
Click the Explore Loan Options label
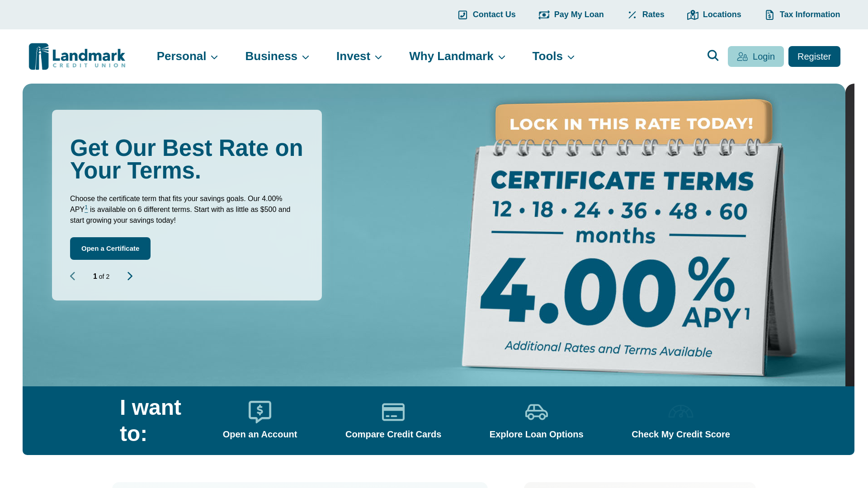(536, 434)
